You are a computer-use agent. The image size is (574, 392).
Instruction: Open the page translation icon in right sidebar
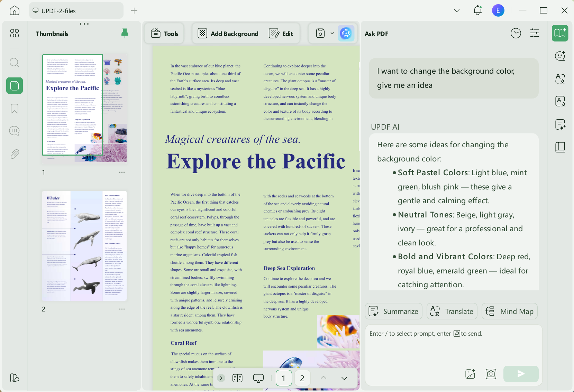tap(560, 101)
